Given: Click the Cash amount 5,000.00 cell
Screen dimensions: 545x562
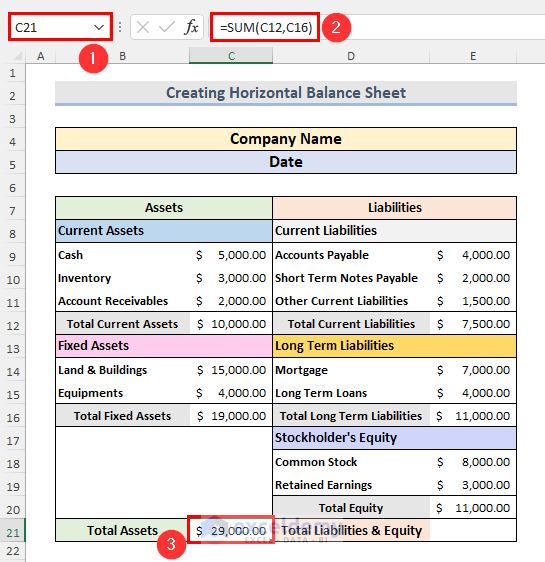Looking at the screenshot, I should coord(231,255).
